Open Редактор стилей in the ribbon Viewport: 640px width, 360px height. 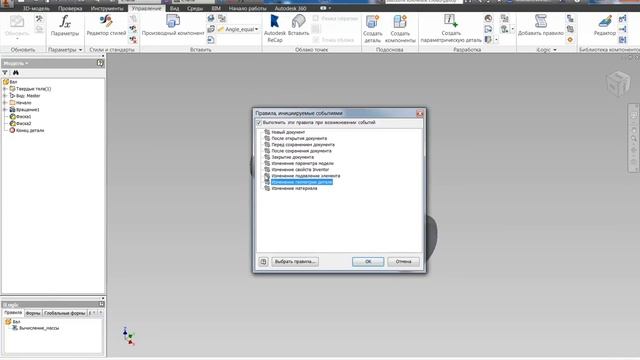tap(106, 25)
